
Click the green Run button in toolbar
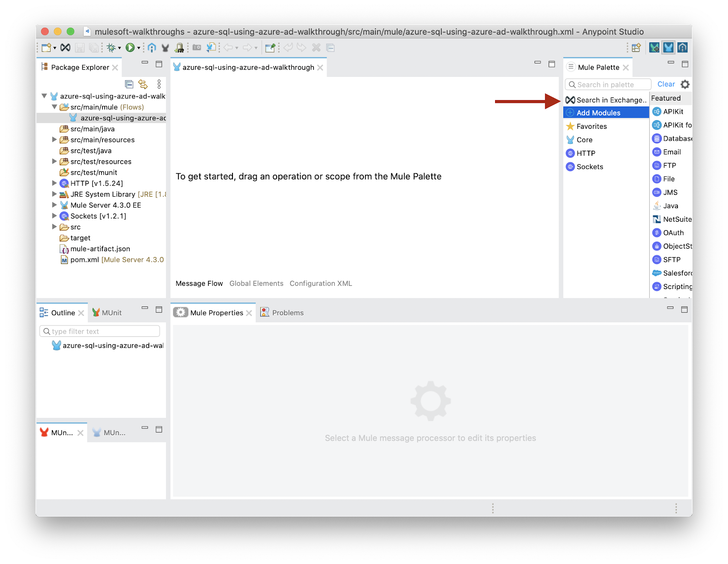pos(130,47)
